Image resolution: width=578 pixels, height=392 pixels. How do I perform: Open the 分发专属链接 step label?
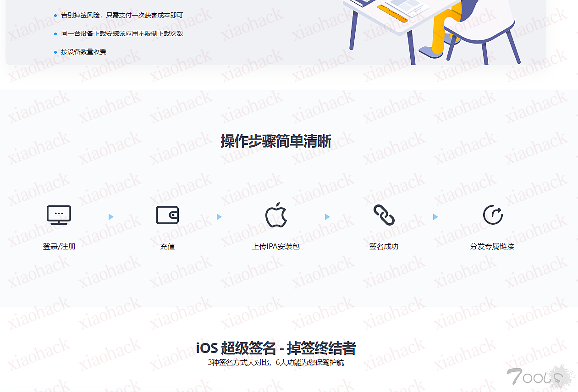pyautogui.click(x=492, y=247)
